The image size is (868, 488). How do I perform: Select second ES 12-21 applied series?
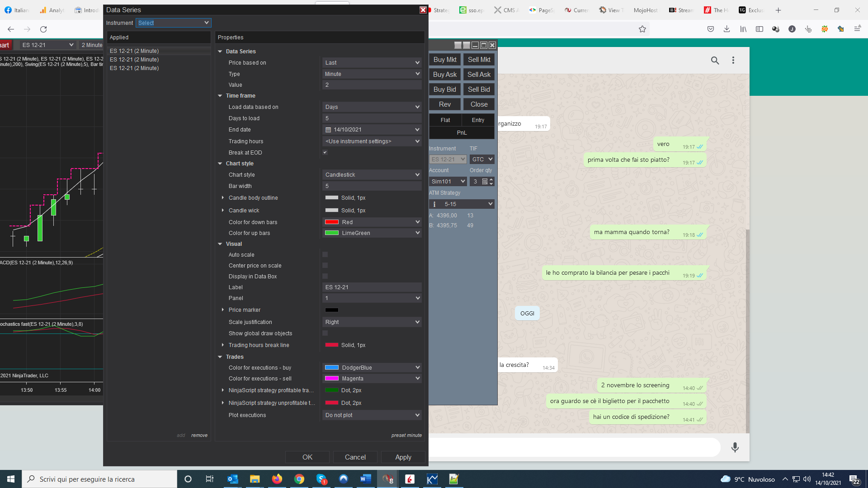(134, 60)
